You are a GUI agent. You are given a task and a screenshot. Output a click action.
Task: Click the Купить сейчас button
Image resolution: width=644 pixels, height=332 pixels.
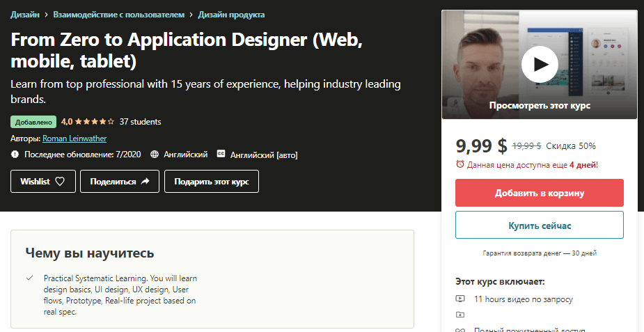(540, 225)
